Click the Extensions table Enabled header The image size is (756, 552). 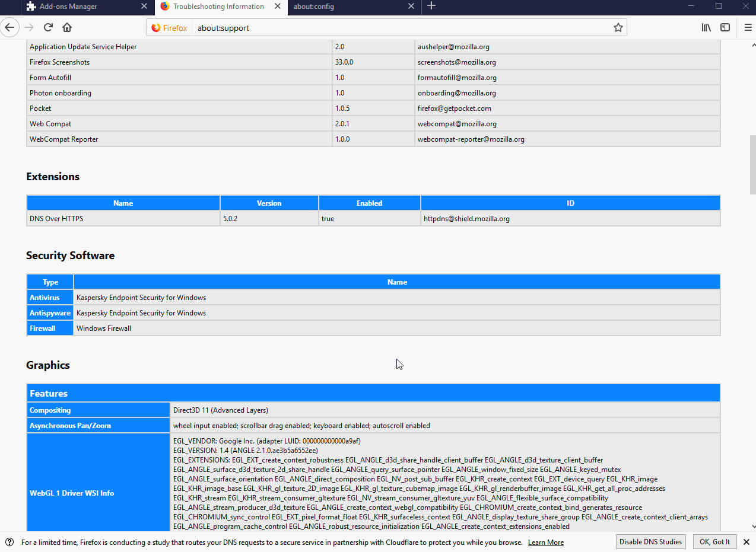pyautogui.click(x=370, y=203)
